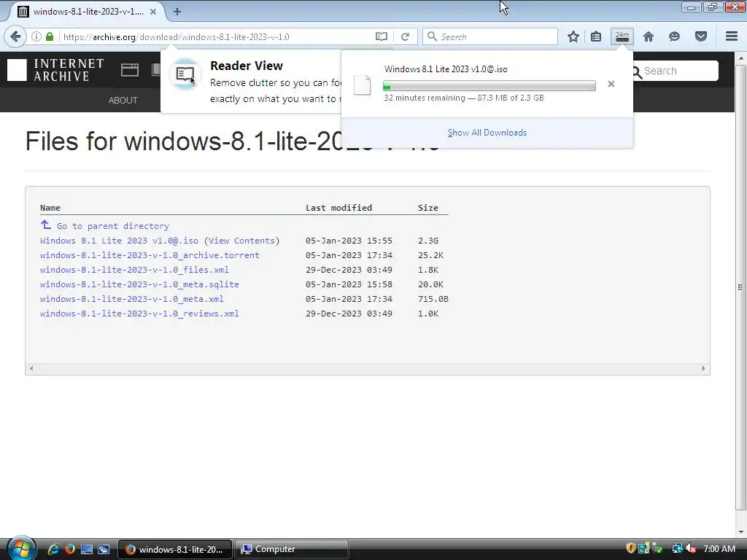Open the _reviews.xml link
Screen dimensions: 747x560
139,314
